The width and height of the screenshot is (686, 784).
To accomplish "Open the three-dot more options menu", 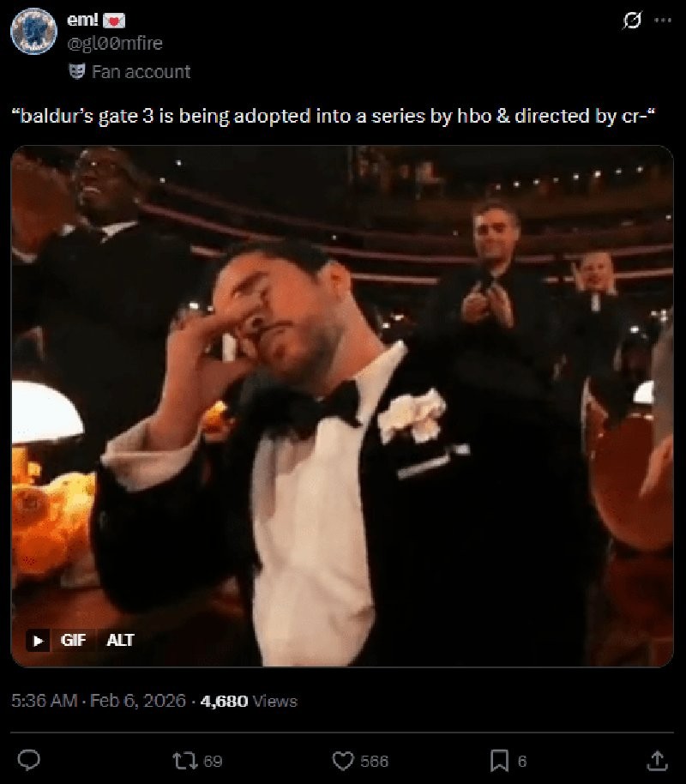I will click(x=663, y=20).
